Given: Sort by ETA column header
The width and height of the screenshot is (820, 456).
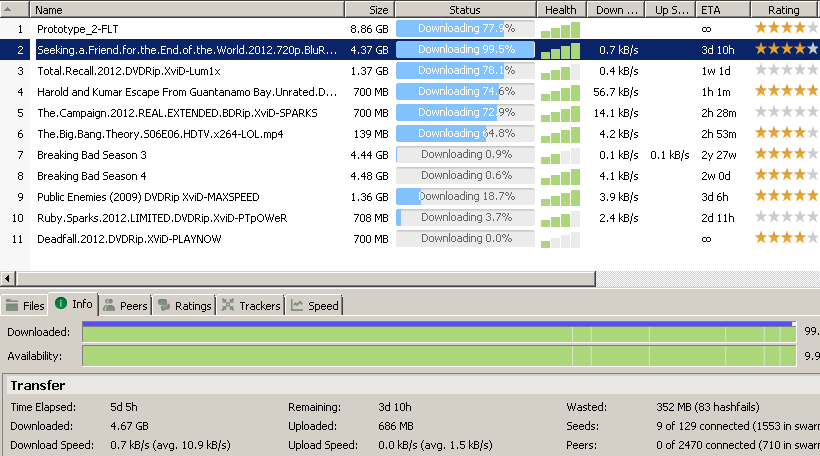Looking at the screenshot, I should click(723, 9).
